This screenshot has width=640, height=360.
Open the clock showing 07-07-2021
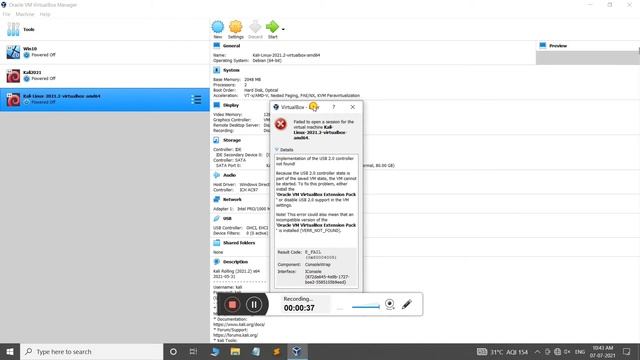[602, 351]
